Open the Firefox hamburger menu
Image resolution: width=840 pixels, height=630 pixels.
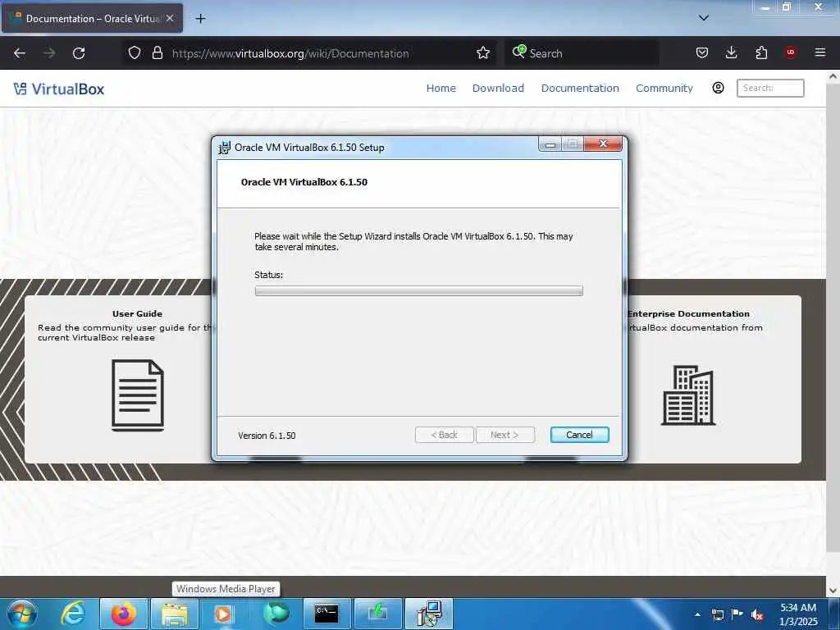[819, 52]
